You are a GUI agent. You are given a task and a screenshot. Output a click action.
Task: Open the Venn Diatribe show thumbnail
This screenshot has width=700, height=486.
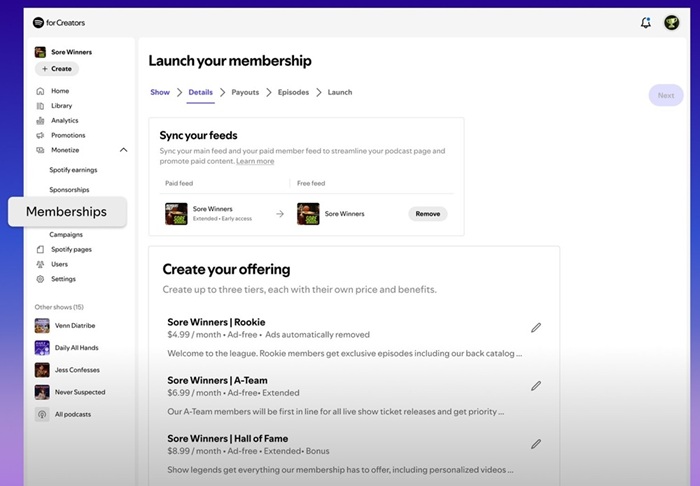(42, 326)
